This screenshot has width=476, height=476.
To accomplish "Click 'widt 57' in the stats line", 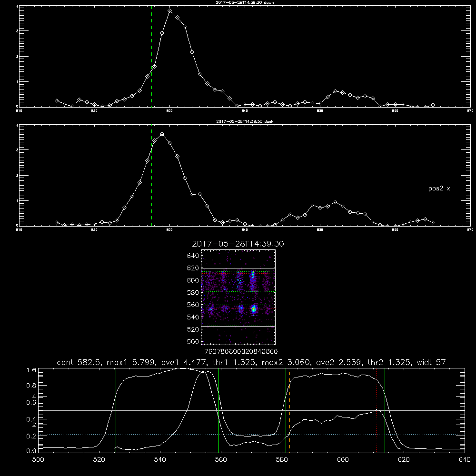I will point(431,362).
